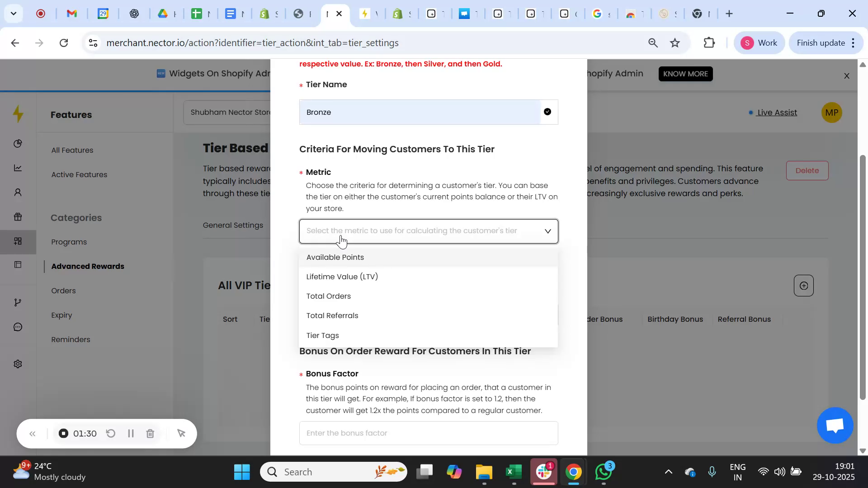This screenshot has height=488, width=868.
Task: Open the Expiry section
Action: 62,315
